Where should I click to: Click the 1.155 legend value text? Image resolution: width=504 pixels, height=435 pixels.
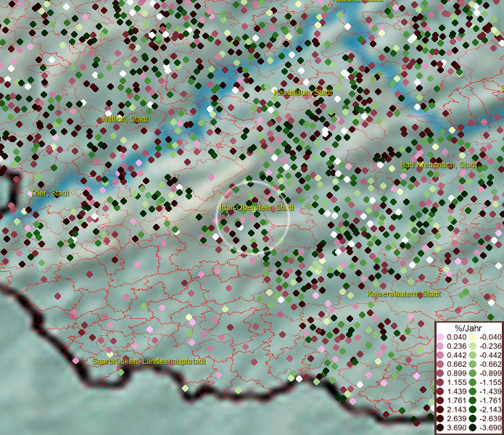[456, 383]
